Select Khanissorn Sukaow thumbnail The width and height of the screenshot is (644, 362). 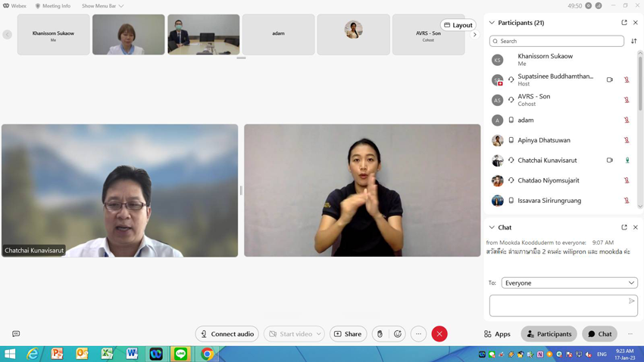[x=53, y=35]
